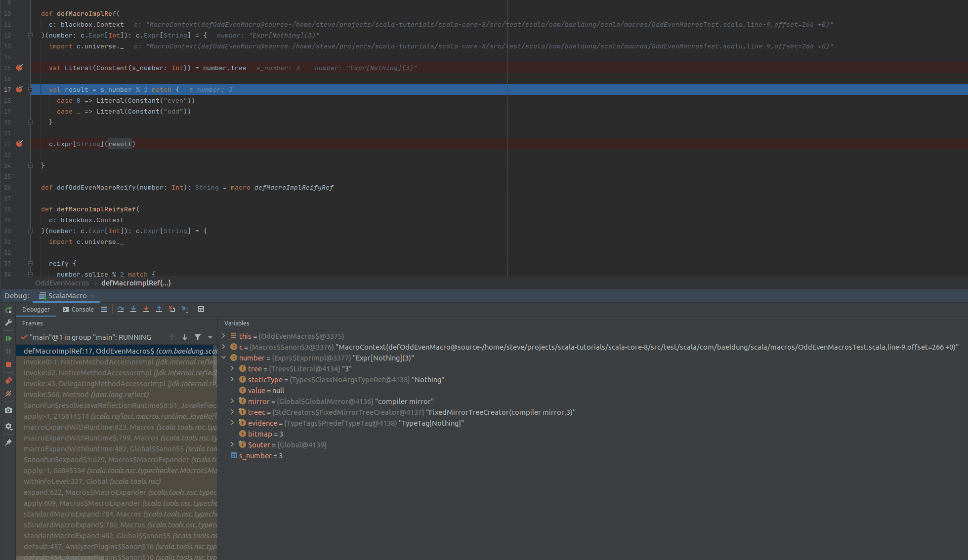Close the ScalaMacro debug tab
968x560 pixels.
pyautogui.click(x=92, y=296)
